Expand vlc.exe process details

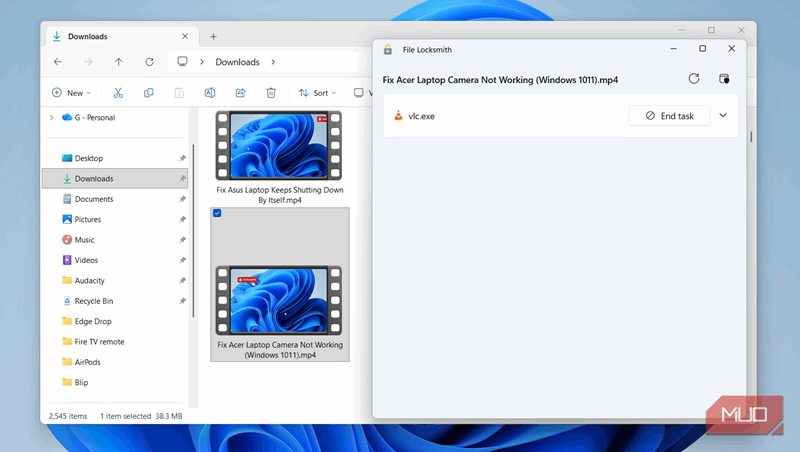coord(723,116)
